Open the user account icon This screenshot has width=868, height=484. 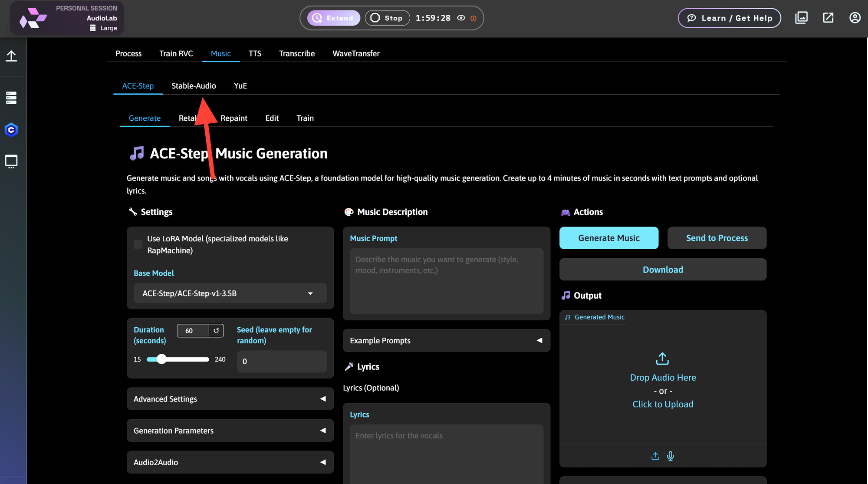[855, 17]
